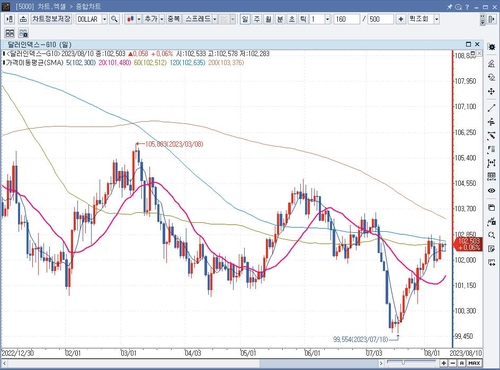The width and height of the screenshot is (500, 370).
Task: Click the hierarchy tree icon in toolbar
Action: pos(23,19)
